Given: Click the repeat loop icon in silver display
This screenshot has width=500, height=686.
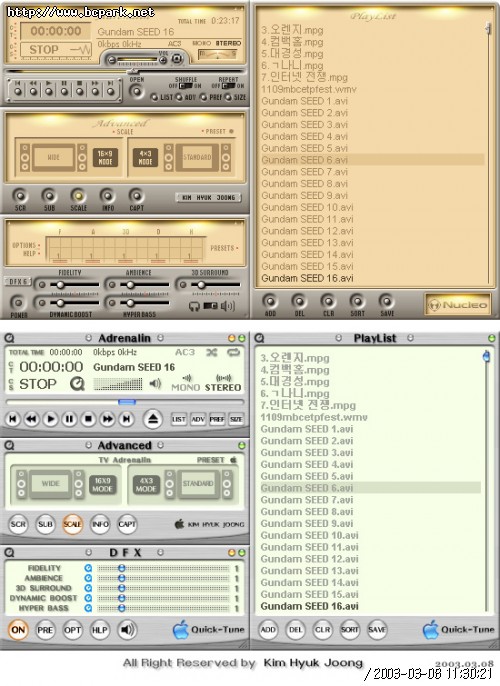Looking at the screenshot, I should click(x=233, y=352).
